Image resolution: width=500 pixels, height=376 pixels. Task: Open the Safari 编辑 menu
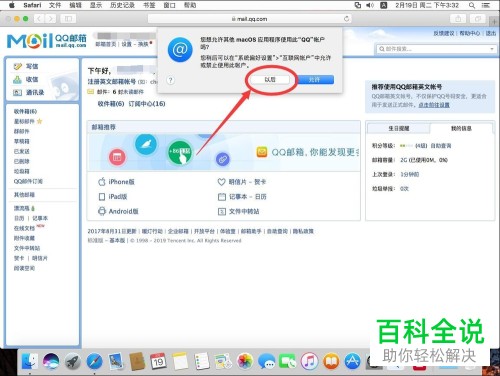point(75,5)
